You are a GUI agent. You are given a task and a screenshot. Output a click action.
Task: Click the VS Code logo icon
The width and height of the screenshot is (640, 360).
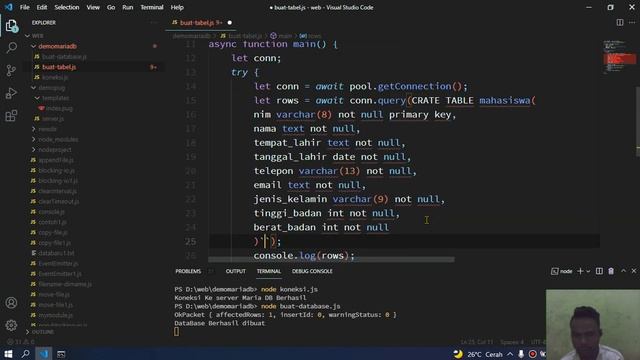tap(8, 7)
